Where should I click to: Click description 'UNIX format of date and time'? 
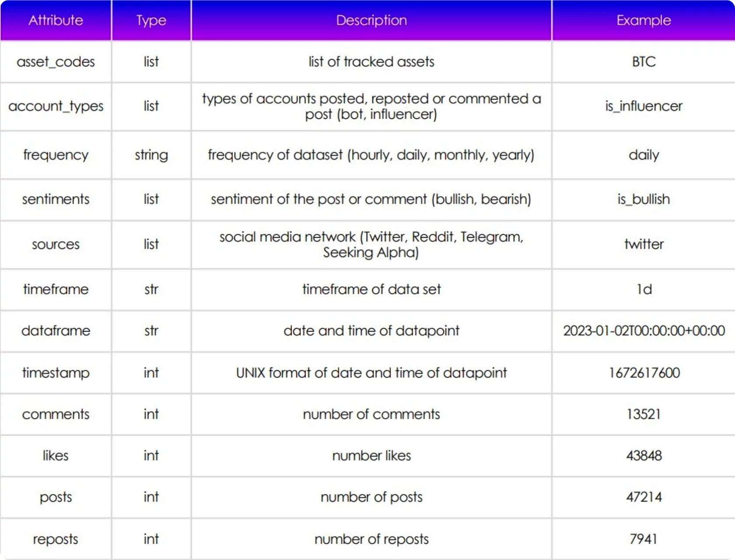pyautogui.click(x=371, y=372)
